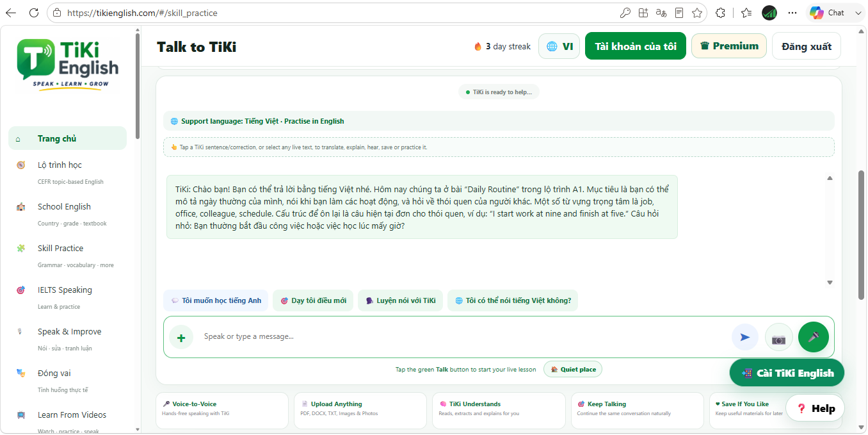The image size is (868, 435).
Task: Click the browser address bar URL
Action: [141, 13]
